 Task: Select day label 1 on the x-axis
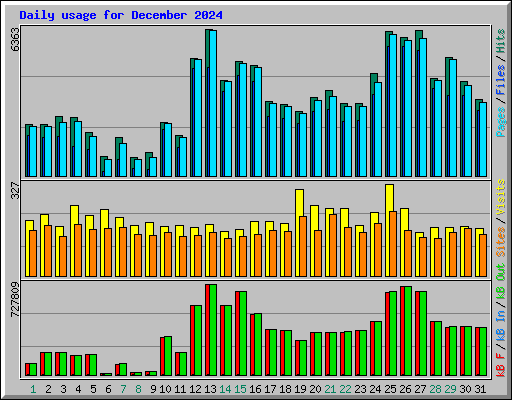coord(33,389)
